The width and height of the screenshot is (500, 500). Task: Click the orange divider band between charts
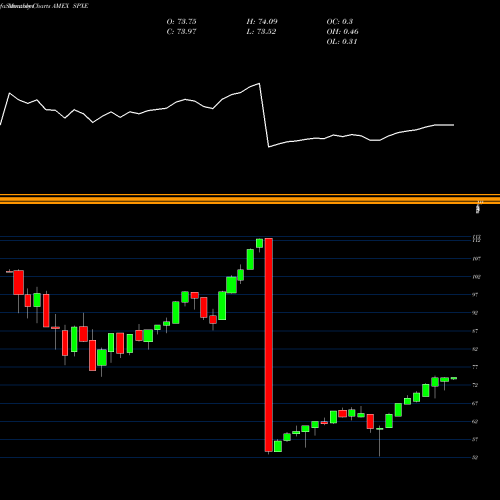(250, 199)
